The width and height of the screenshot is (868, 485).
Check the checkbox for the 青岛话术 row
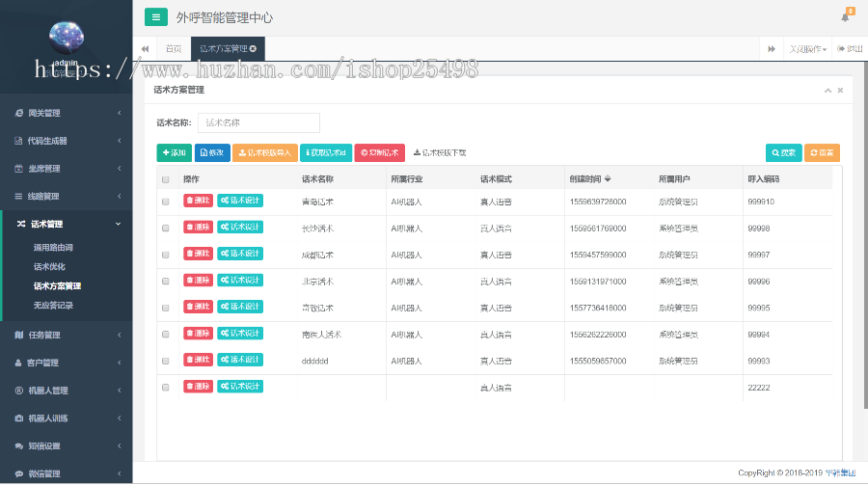coord(165,202)
